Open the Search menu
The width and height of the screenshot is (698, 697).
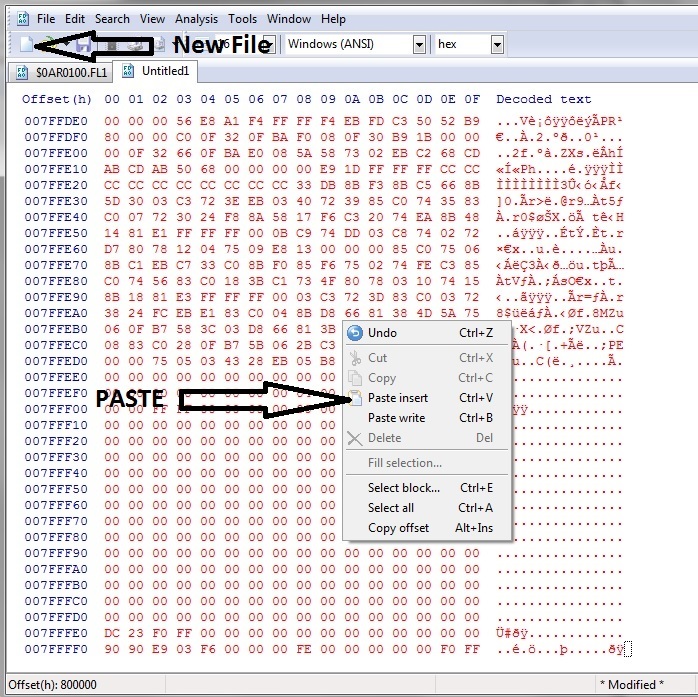[x=112, y=19]
